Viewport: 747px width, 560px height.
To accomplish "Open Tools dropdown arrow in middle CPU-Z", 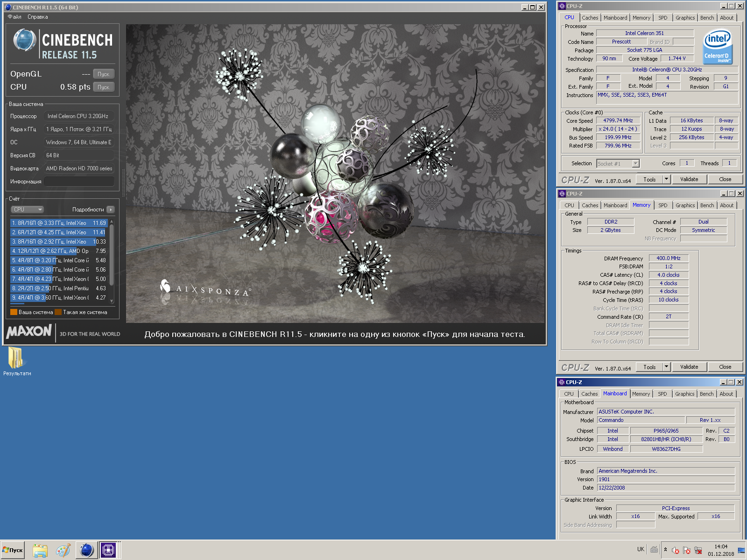I will [667, 367].
